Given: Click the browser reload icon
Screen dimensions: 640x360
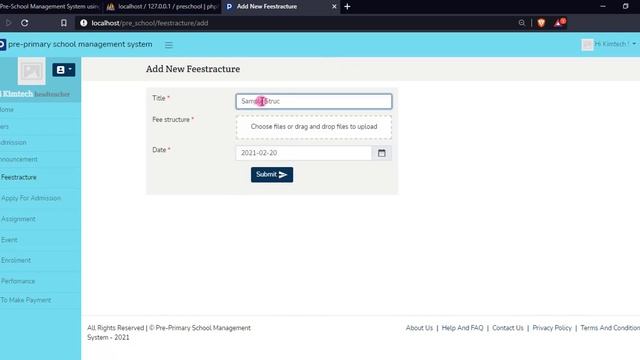Looking at the screenshot, I should [24, 23].
